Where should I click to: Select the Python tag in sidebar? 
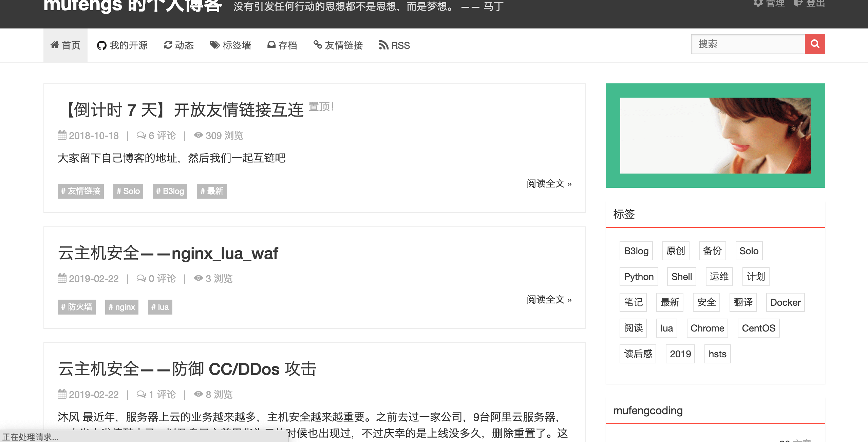tap(638, 277)
